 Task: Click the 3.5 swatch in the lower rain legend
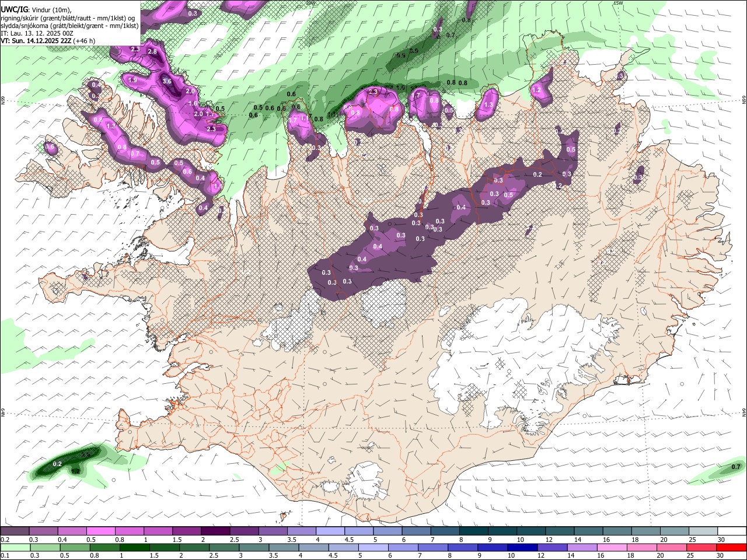284,547
